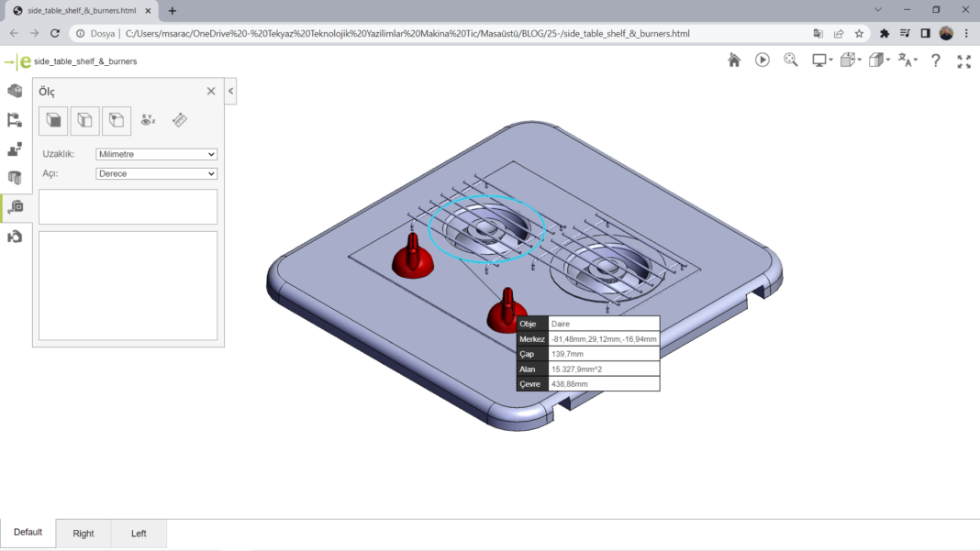Open the Açı unit dropdown showing Derece
The height and width of the screenshot is (551, 980).
pos(156,173)
